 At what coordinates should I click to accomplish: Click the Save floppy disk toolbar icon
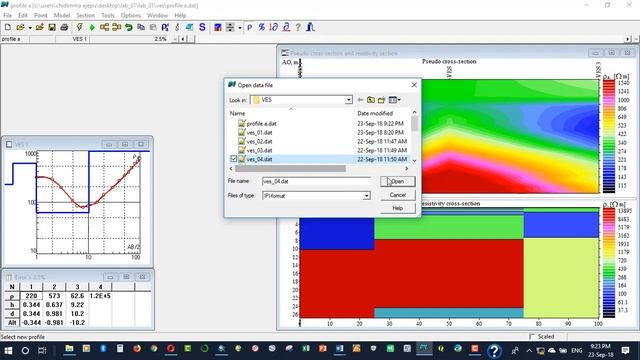tap(52, 27)
